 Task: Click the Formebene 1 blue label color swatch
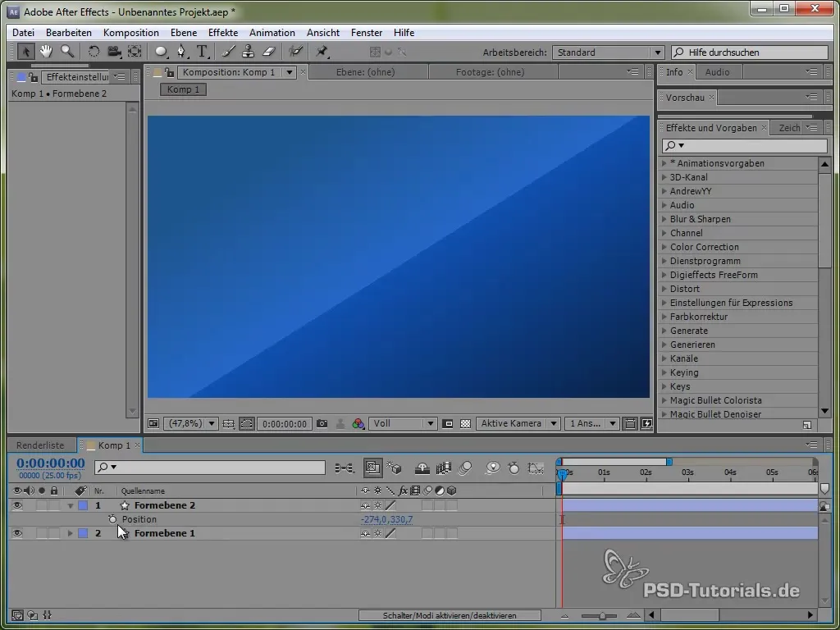point(83,533)
